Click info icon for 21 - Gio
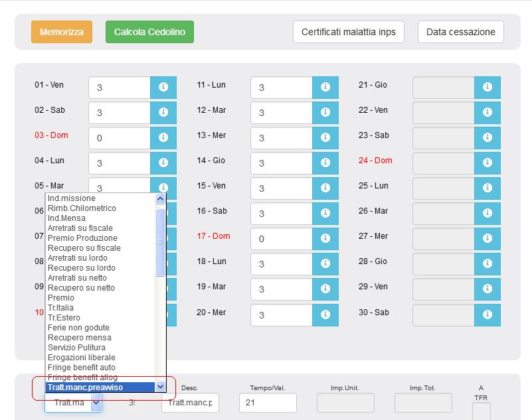This screenshot has height=420, width=532. [x=487, y=88]
